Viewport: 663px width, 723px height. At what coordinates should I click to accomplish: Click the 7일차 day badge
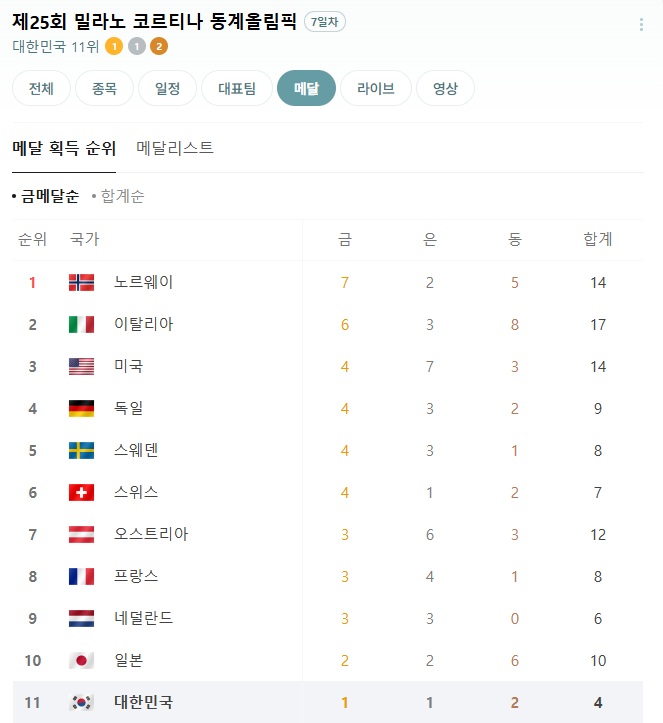325,22
